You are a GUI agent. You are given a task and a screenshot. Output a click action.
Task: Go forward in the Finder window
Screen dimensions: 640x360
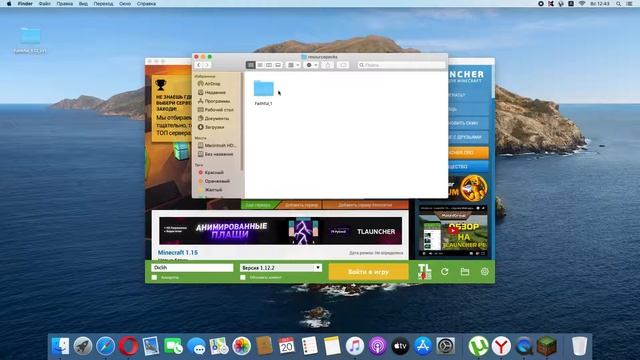pyautogui.click(x=207, y=65)
